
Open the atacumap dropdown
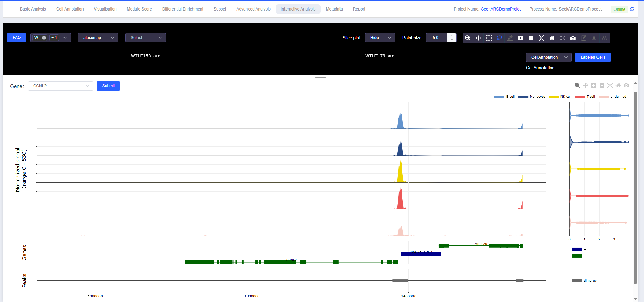(x=98, y=38)
